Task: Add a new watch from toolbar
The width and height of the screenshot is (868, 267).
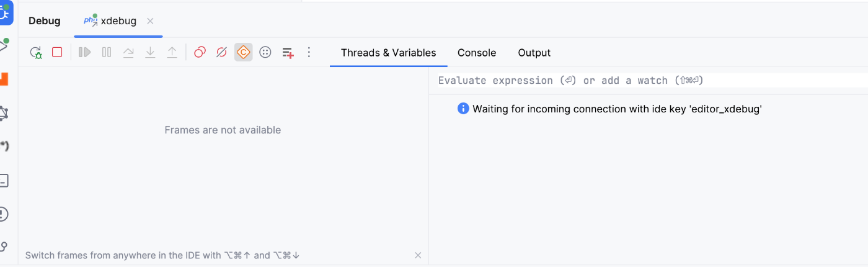Action: point(288,53)
